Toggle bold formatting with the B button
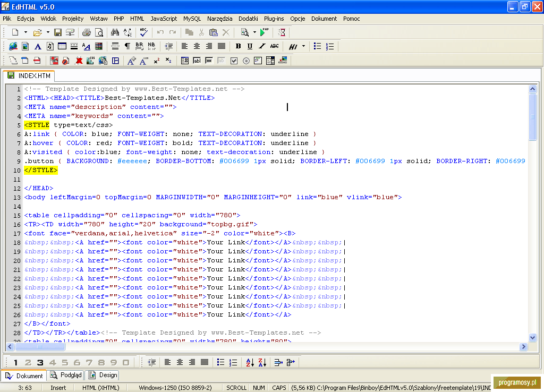The height and width of the screenshot is (392, 544). (238, 47)
